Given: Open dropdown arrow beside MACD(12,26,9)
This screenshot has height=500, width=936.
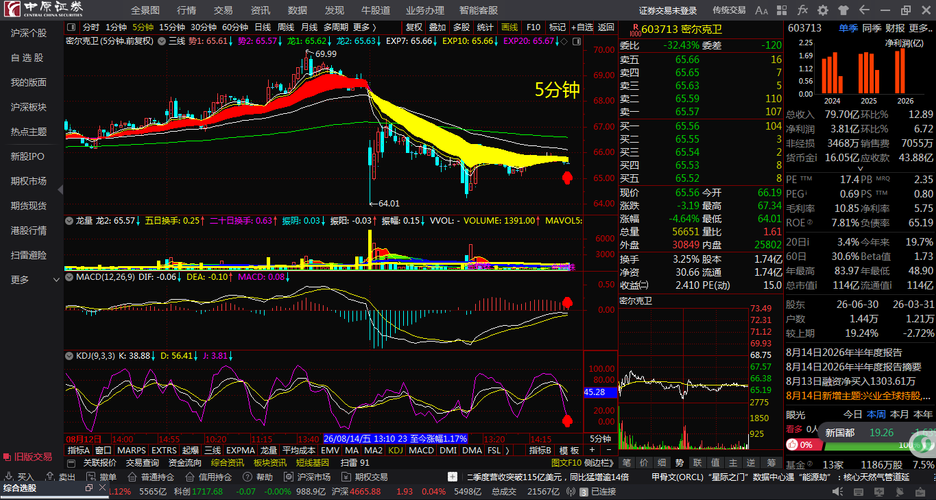Looking at the screenshot, I should pyautogui.click(x=70, y=277).
